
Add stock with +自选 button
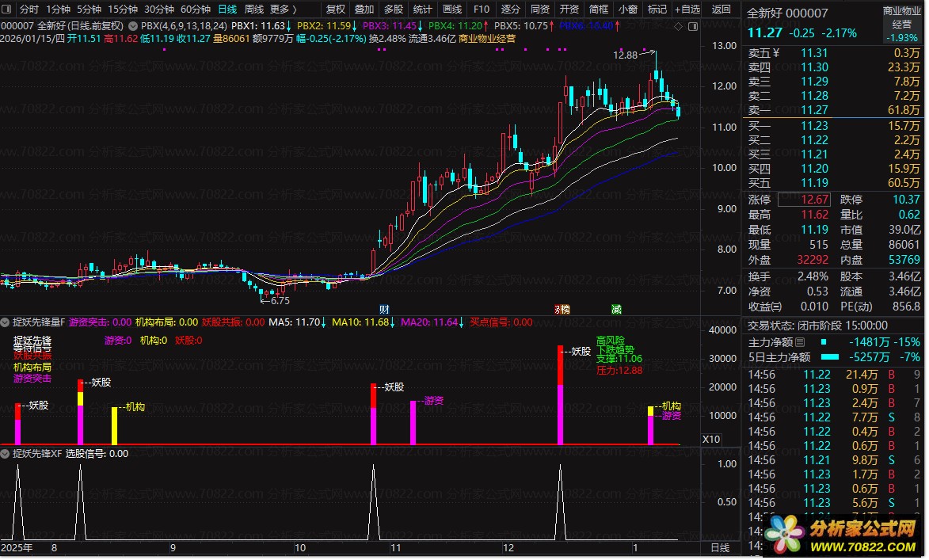[x=687, y=9]
